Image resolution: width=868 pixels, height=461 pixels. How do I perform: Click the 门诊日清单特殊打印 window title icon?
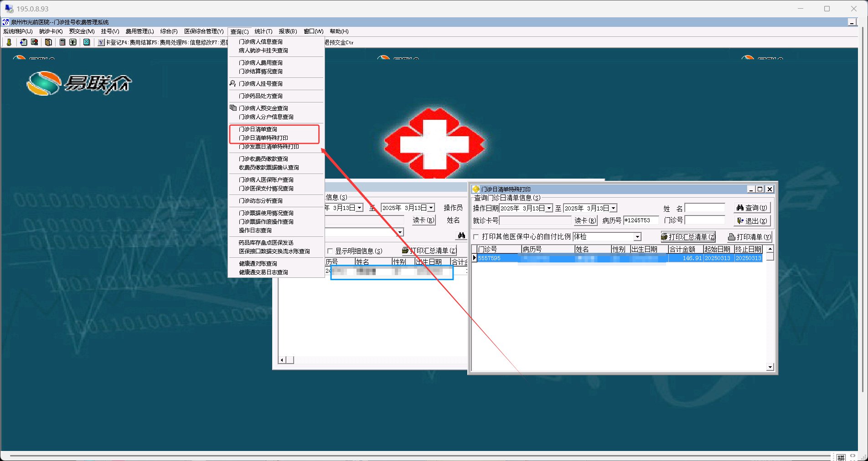(476, 189)
